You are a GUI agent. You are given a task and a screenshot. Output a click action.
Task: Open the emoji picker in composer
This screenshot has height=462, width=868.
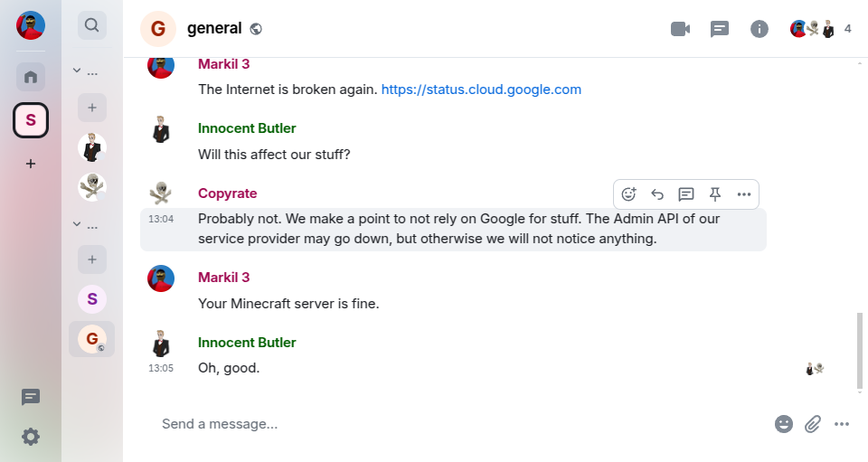tap(784, 423)
